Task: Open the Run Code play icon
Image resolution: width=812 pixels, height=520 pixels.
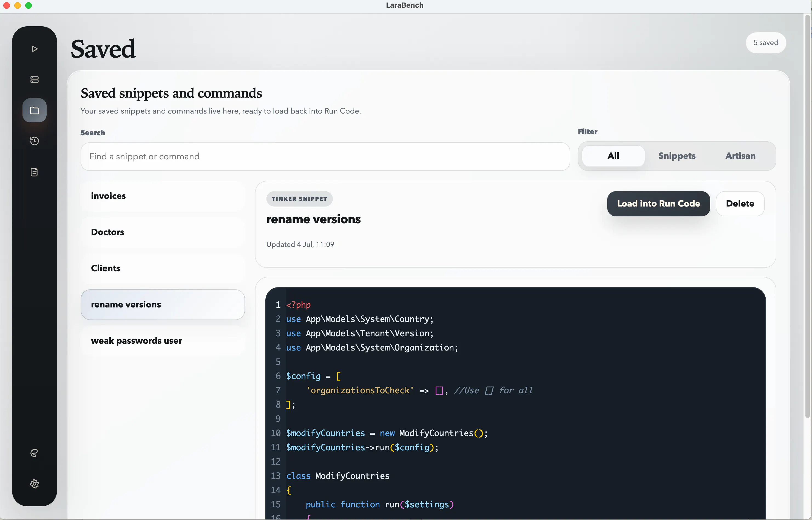Action: [x=35, y=49]
